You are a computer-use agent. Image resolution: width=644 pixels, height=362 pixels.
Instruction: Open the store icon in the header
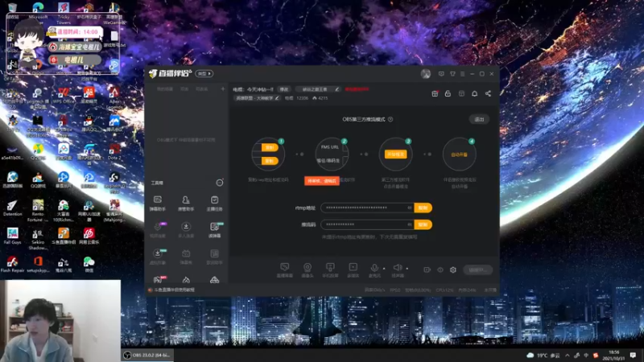[461, 93]
